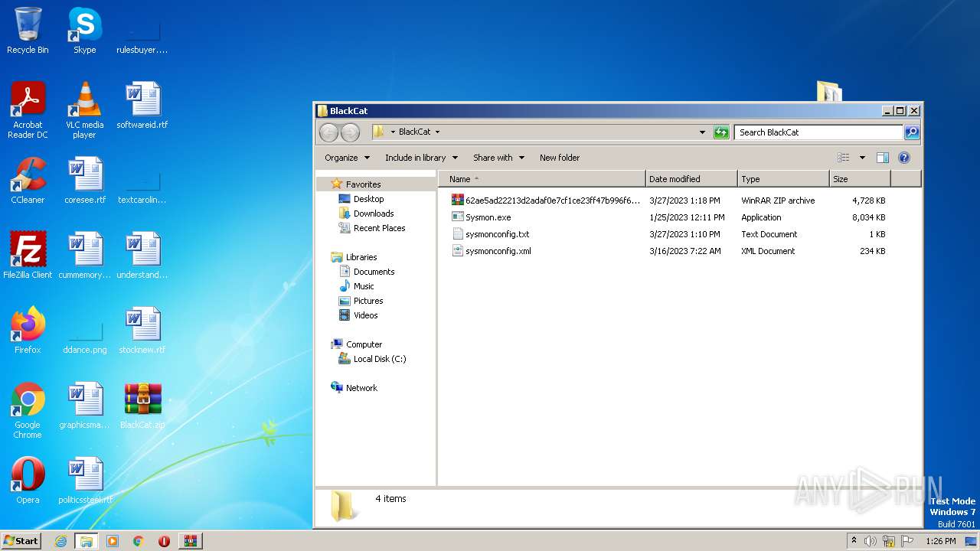Open Firefox desktop shortcut
The image size is (980, 551).
28,331
